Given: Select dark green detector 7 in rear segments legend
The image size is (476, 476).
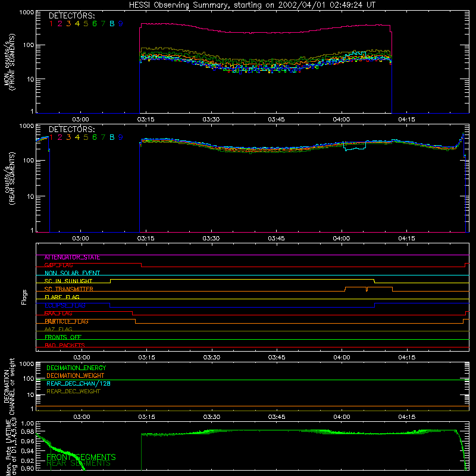Looking at the screenshot, I should [x=103, y=137].
